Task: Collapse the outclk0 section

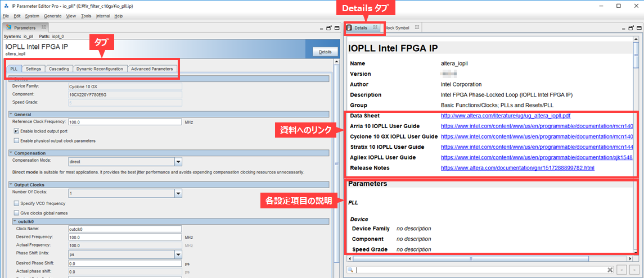Action: [x=15, y=221]
